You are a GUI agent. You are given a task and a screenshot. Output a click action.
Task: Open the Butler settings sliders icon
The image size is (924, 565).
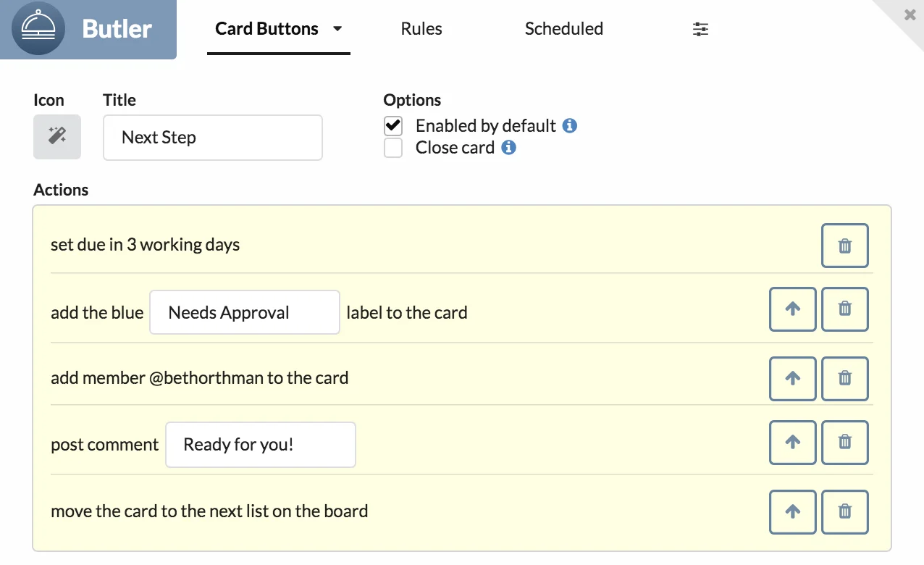click(x=700, y=29)
